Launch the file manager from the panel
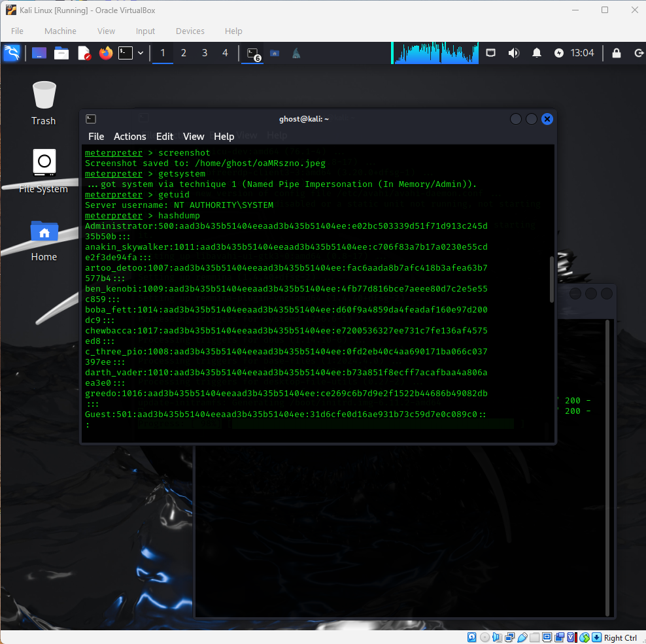Screen dimensions: 646x644 [x=61, y=53]
